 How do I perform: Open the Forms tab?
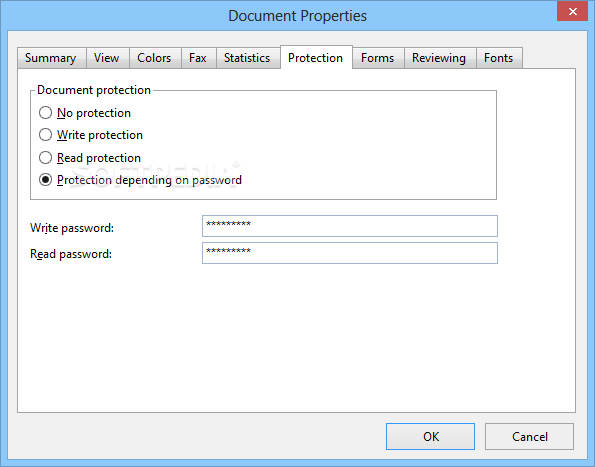tap(378, 58)
